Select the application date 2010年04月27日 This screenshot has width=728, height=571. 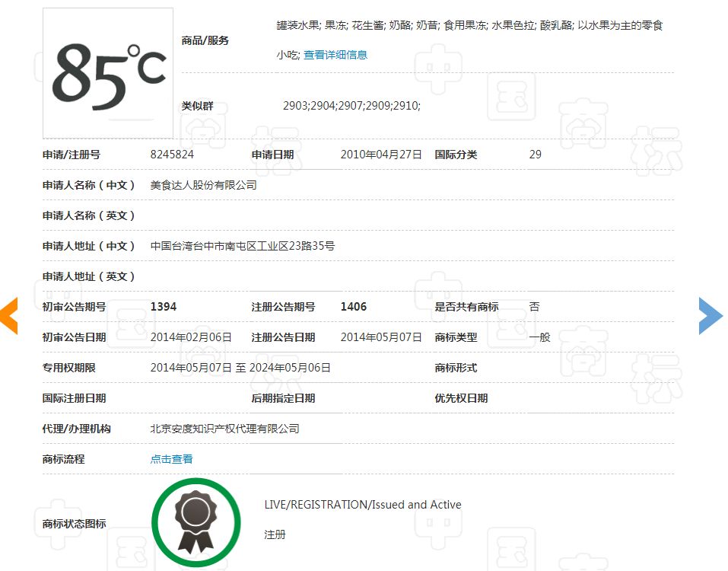[x=380, y=155]
